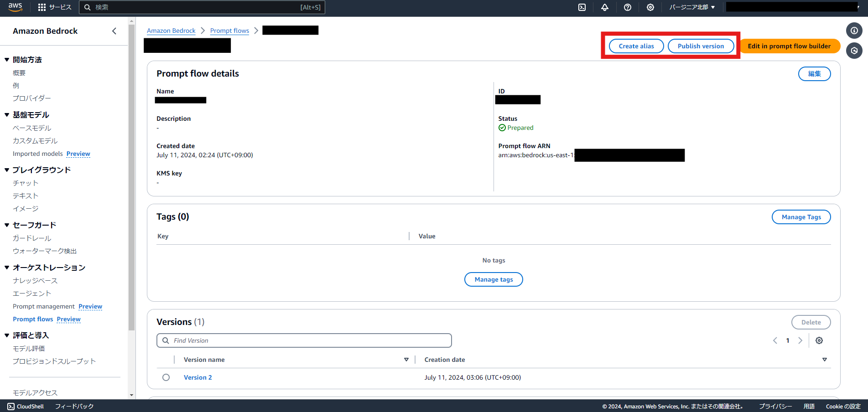
Task: Collapse the オーケストレーション sidebar section
Action: click(7, 268)
